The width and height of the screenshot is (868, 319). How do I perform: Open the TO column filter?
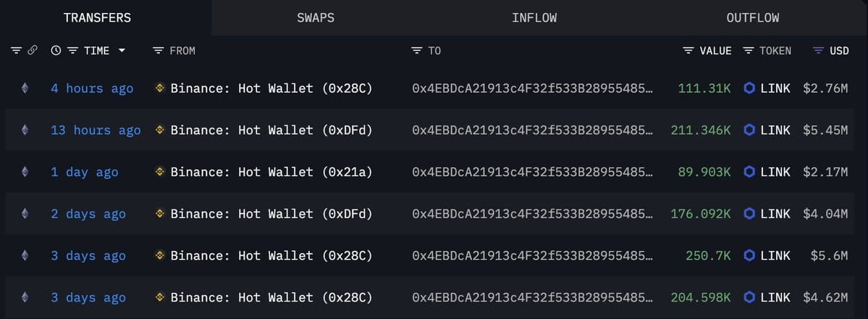pyautogui.click(x=417, y=51)
